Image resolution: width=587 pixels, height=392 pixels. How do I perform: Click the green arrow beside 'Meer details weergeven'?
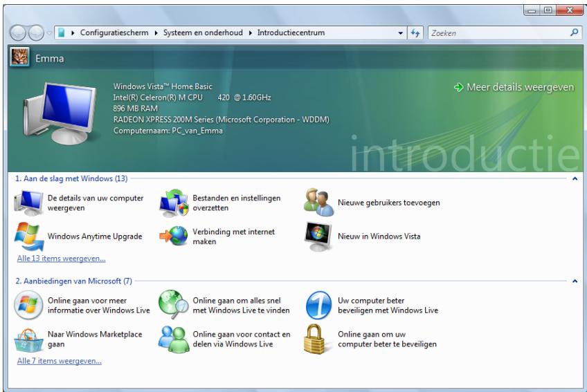[458, 88]
